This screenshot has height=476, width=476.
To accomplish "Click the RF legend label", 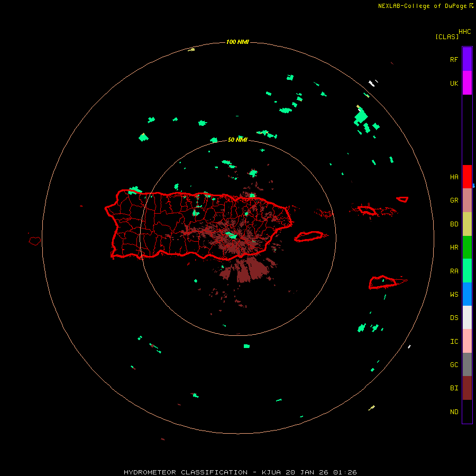I will [x=454, y=59].
